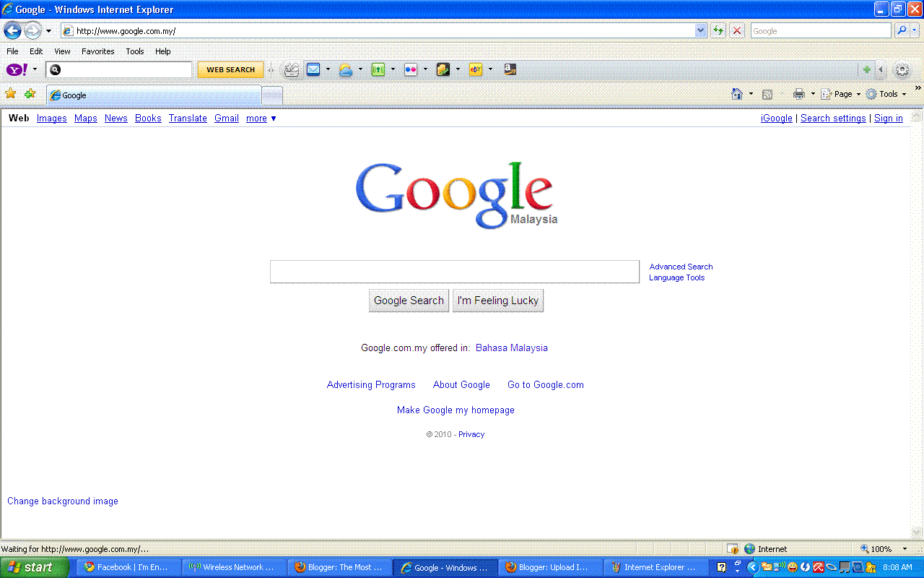Click the wireless network tray icon
Viewport: 924px width, 578px height.
click(780, 567)
